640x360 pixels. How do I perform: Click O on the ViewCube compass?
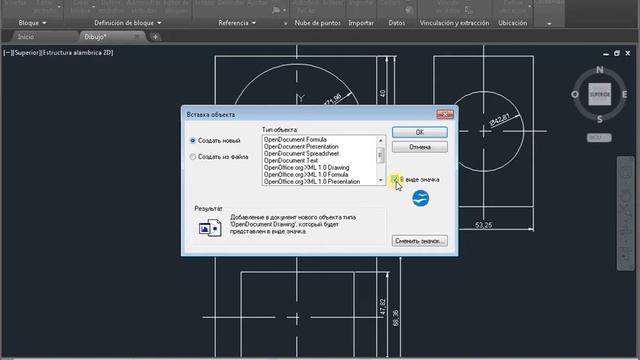click(x=575, y=94)
